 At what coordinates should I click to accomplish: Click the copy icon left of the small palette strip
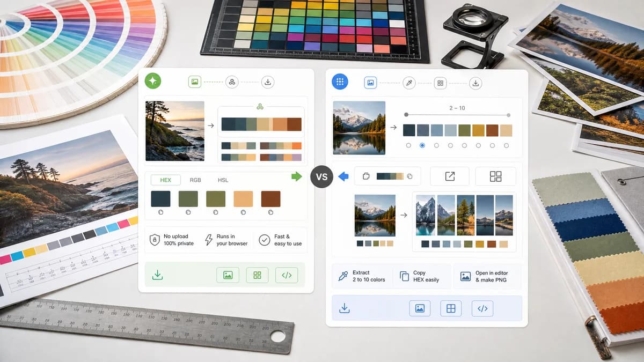366,176
